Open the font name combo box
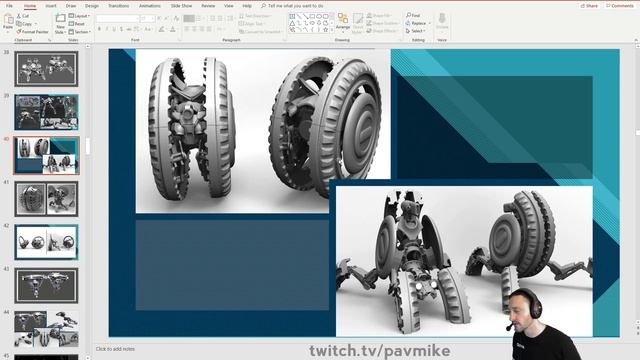The width and height of the screenshot is (640, 360). 118,19
